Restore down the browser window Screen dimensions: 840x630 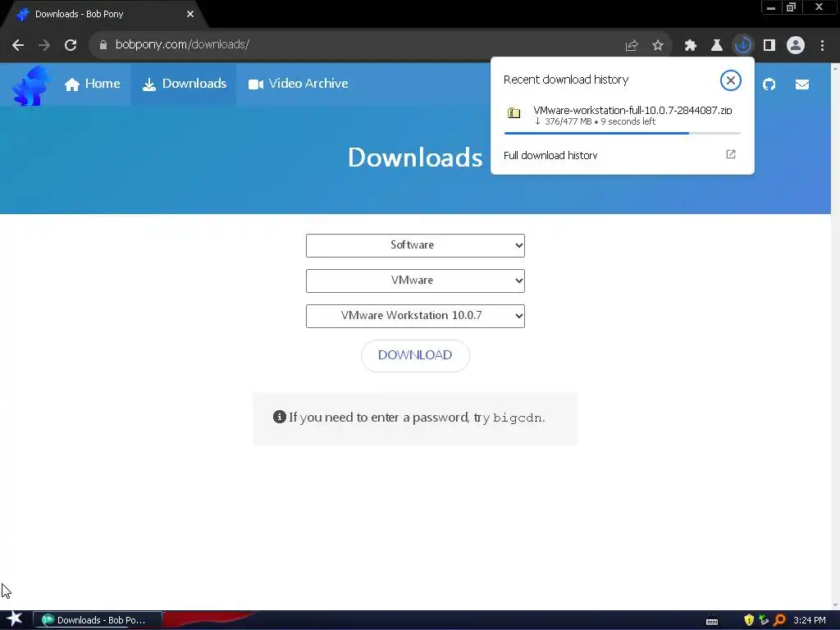coord(792,7)
